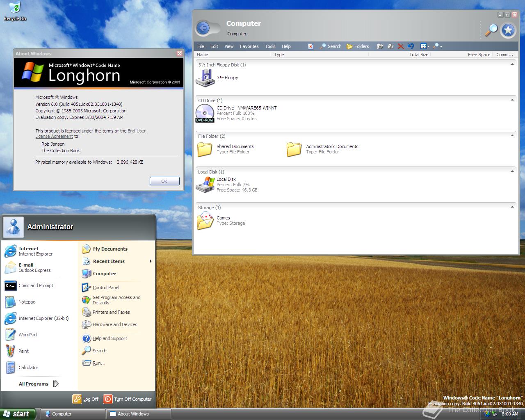Open the Recycle Bin desktop icon
The image size is (525, 420).
click(x=15, y=11)
